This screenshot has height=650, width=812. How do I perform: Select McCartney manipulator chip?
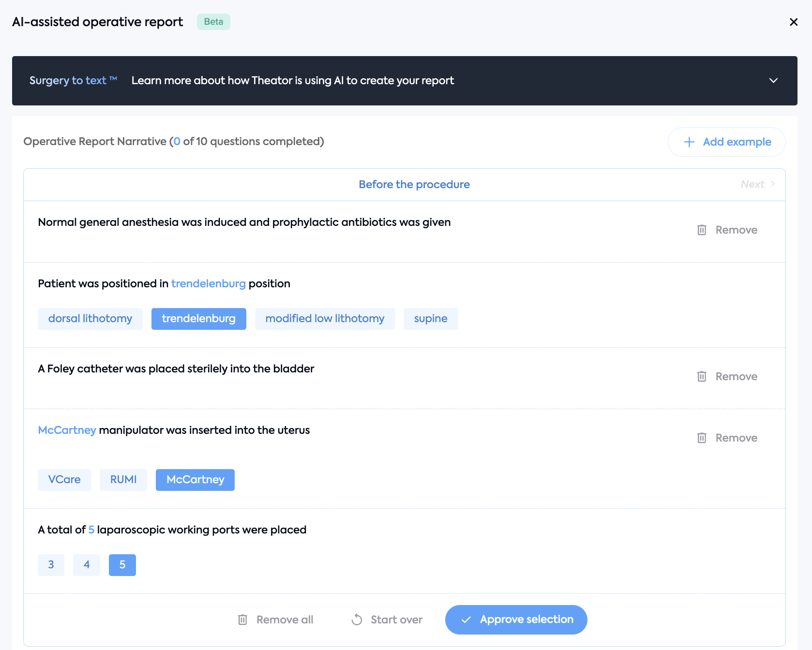[x=195, y=480]
